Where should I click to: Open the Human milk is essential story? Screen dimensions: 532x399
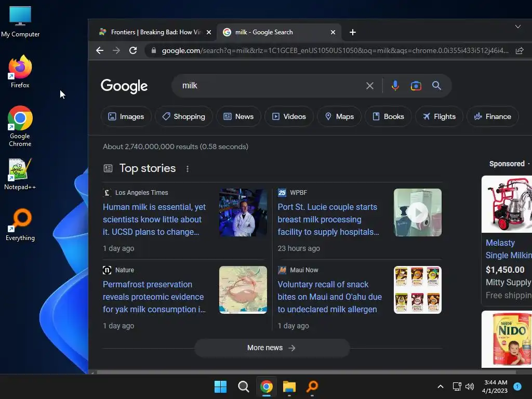pos(154,220)
